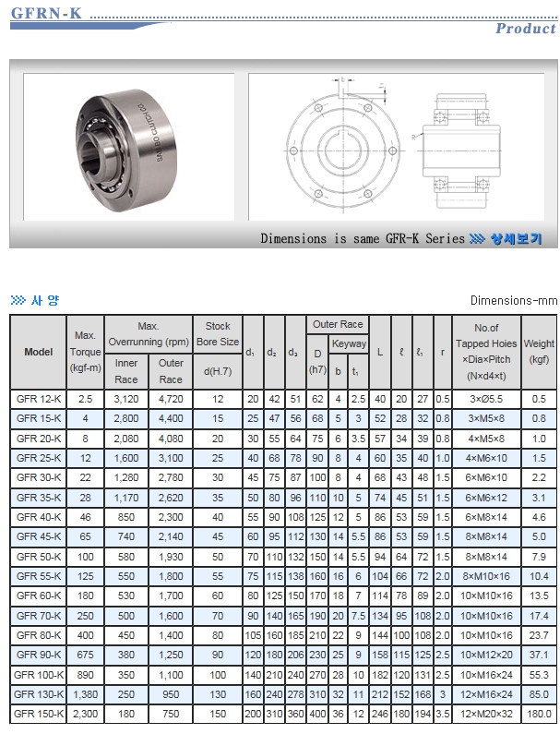The image size is (560, 734).
Task: Click the arrow icon beside 사양 heading
Action: (x=16, y=300)
